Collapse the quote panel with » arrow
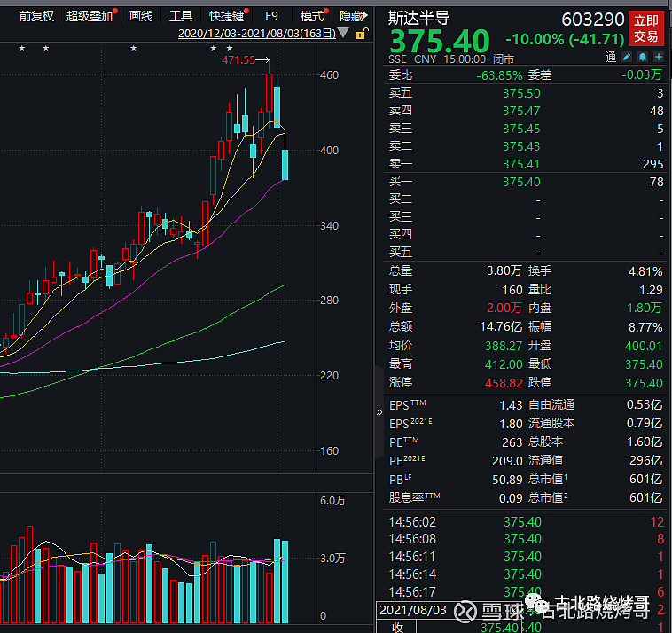 click(x=379, y=412)
